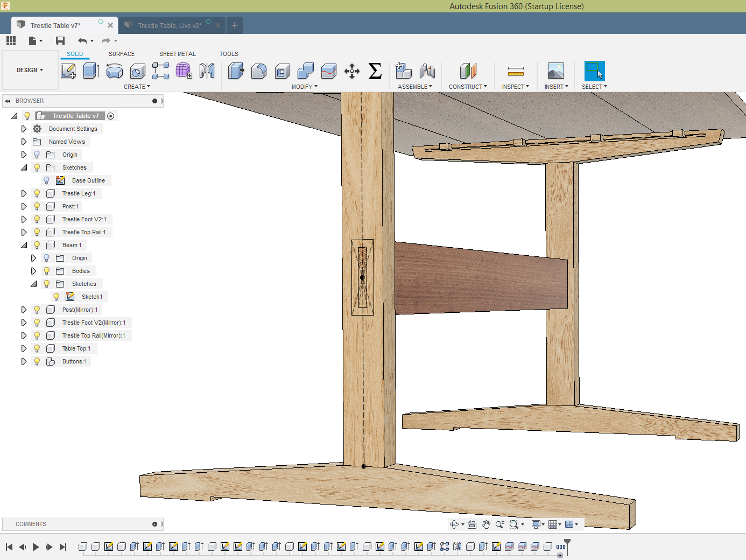Select the Orbit tool in navigation bar
This screenshot has height=560, width=746.
[x=455, y=524]
